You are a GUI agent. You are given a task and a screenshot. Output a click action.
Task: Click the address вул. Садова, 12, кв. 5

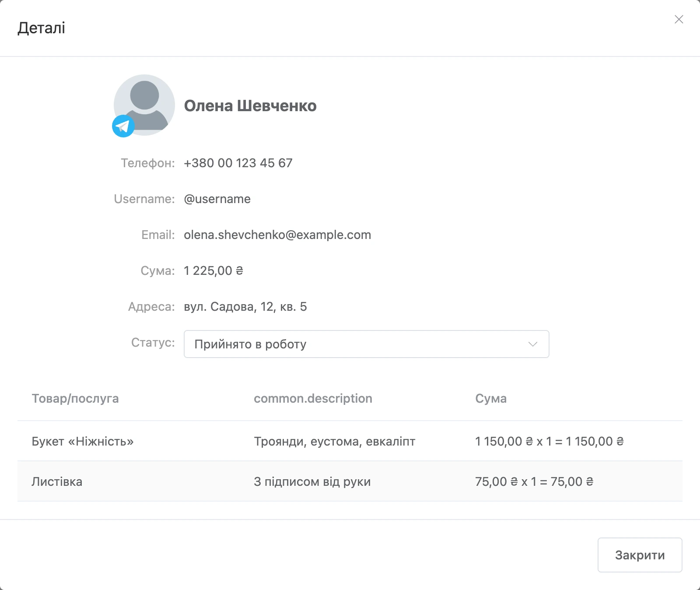[245, 307]
